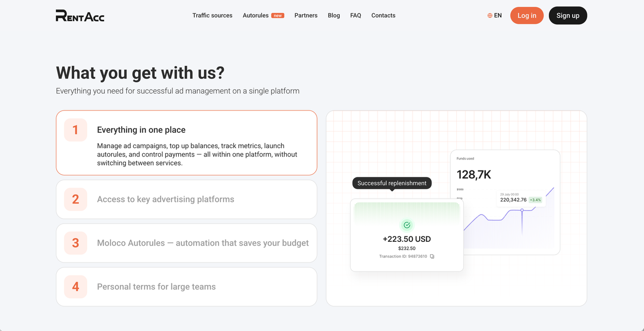The width and height of the screenshot is (644, 331).
Task: Click the RentAcc logo
Action: pos(80,15)
